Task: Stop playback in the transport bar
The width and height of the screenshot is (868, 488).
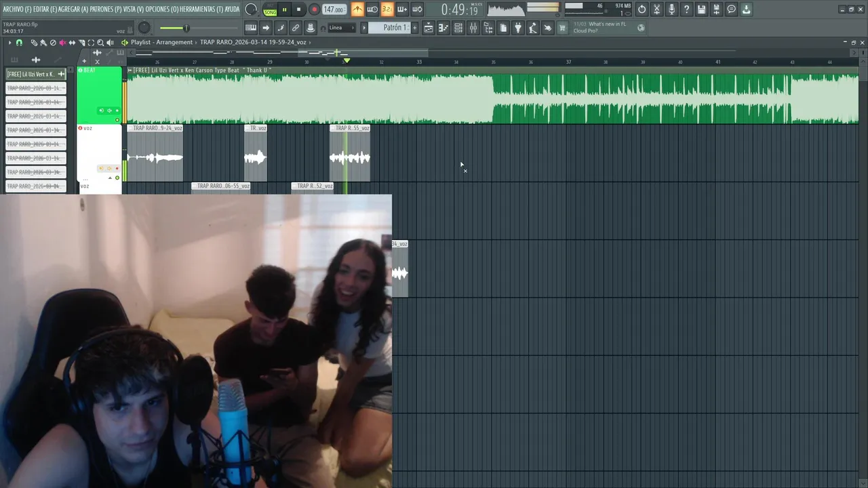Action: [x=299, y=9]
